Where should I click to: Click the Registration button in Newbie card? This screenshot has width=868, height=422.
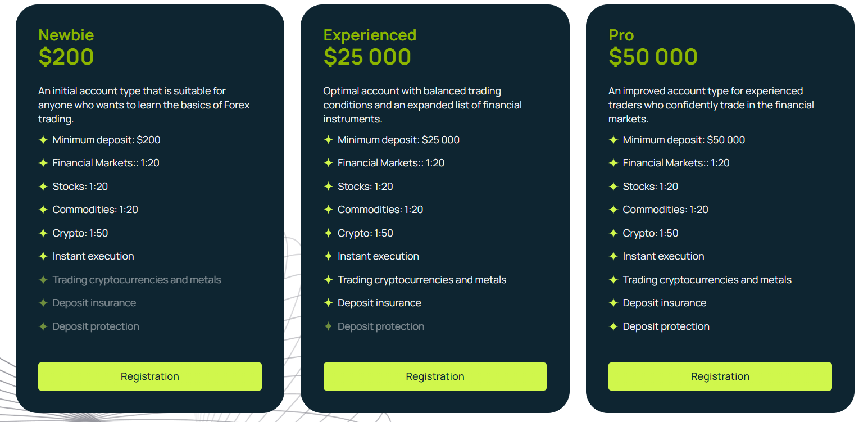pyautogui.click(x=150, y=376)
